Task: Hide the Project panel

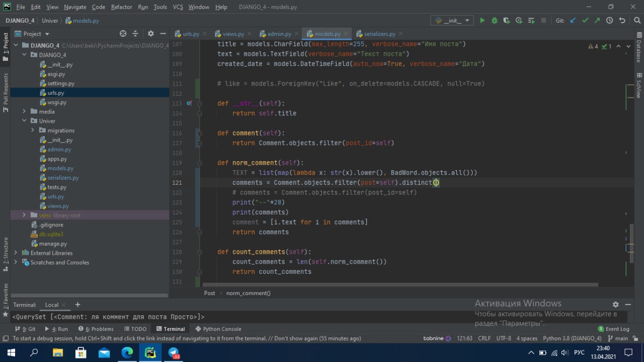Action: [163, 34]
